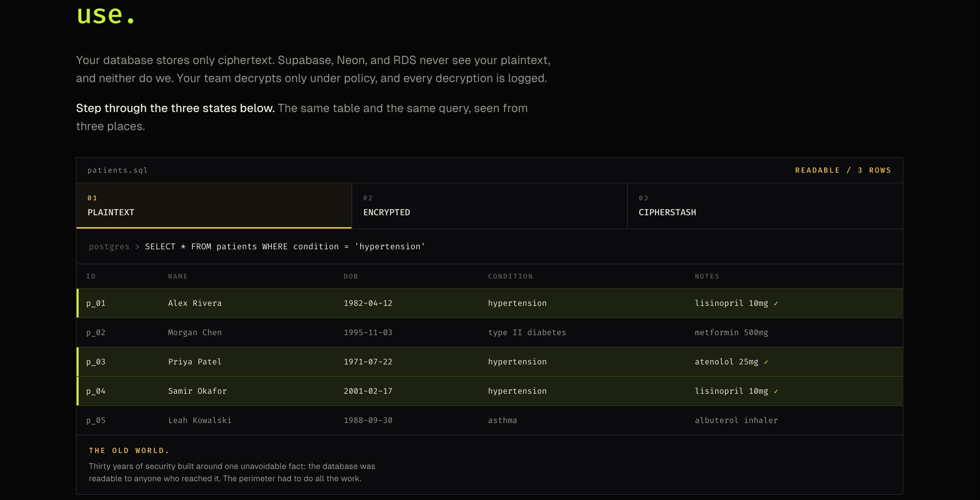980x500 pixels.
Task: Click the Leah Kowalski name cell
Action: 200,420
